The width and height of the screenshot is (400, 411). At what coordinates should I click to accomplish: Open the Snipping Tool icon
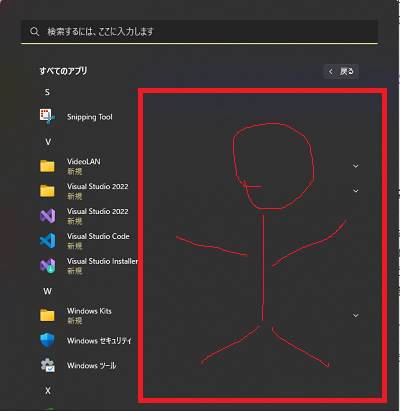pos(47,116)
